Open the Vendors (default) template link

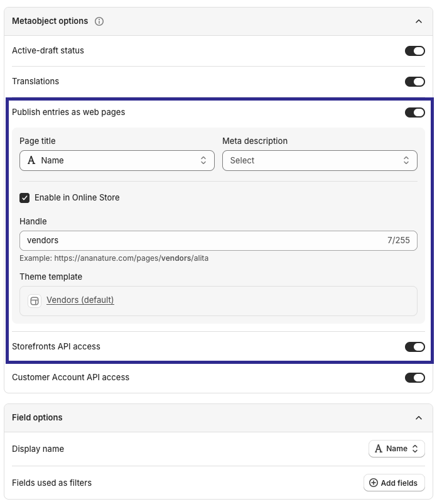80,300
